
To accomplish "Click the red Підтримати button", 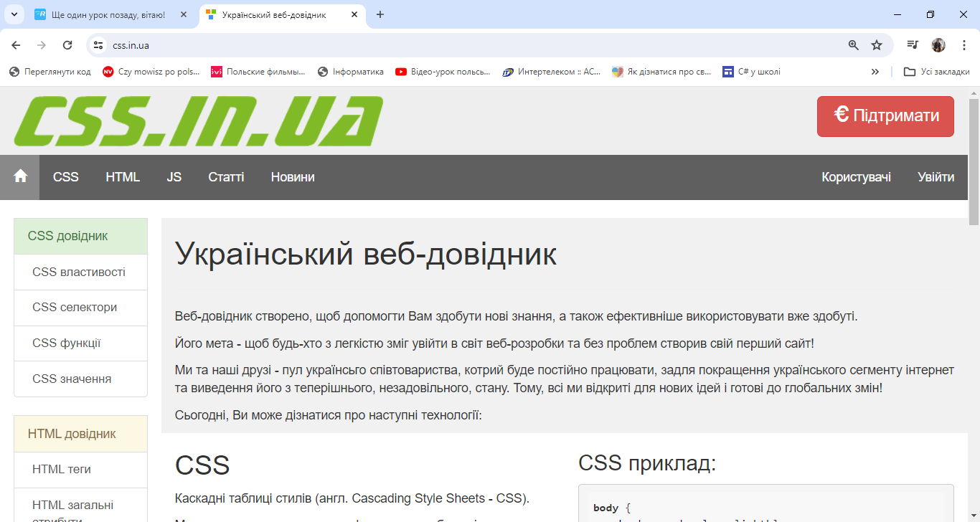I will click(x=885, y=116).
